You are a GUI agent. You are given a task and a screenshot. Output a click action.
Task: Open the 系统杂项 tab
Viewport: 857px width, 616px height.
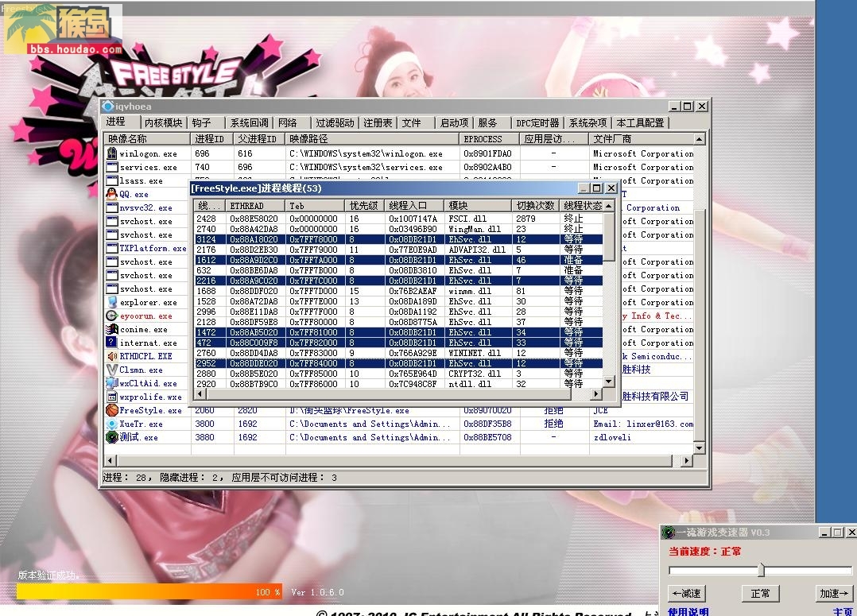tap(588, 123)
